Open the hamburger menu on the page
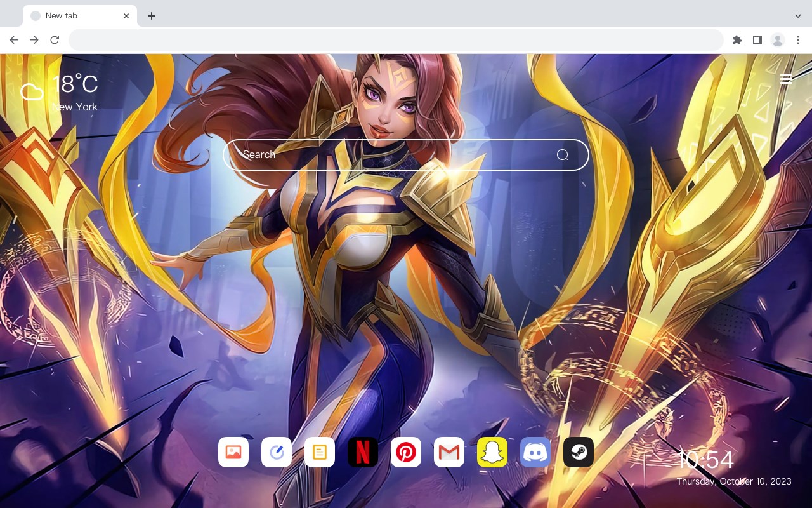 coord(786,79)
